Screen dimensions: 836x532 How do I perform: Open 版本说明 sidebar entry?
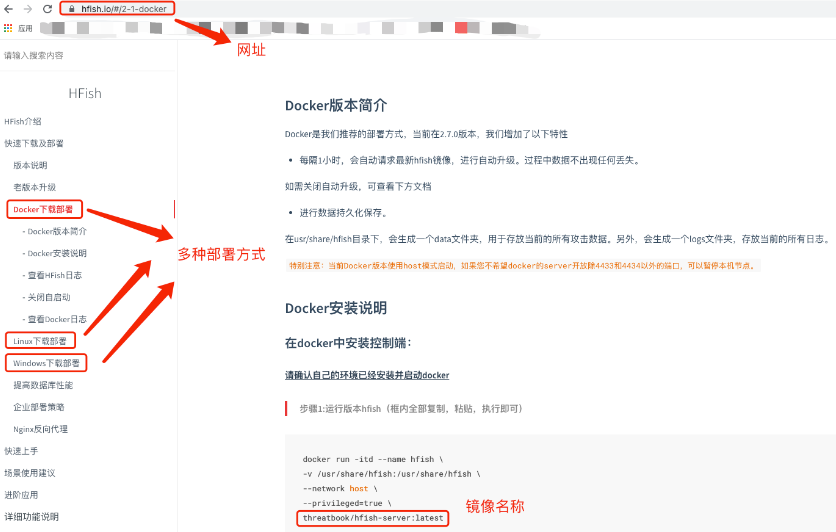tap(30, 165)
